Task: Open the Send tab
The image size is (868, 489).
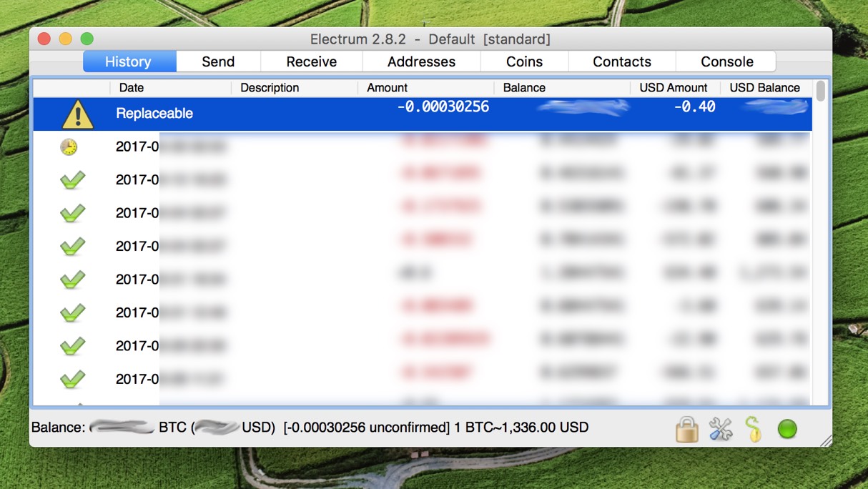Action: (x=218, y=61)
